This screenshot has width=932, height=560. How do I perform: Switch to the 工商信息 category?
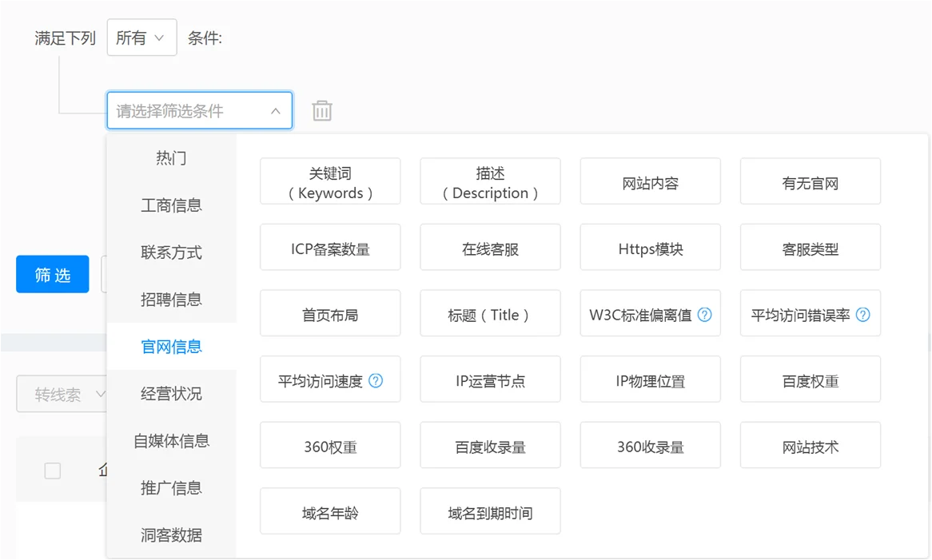point(171,205)
